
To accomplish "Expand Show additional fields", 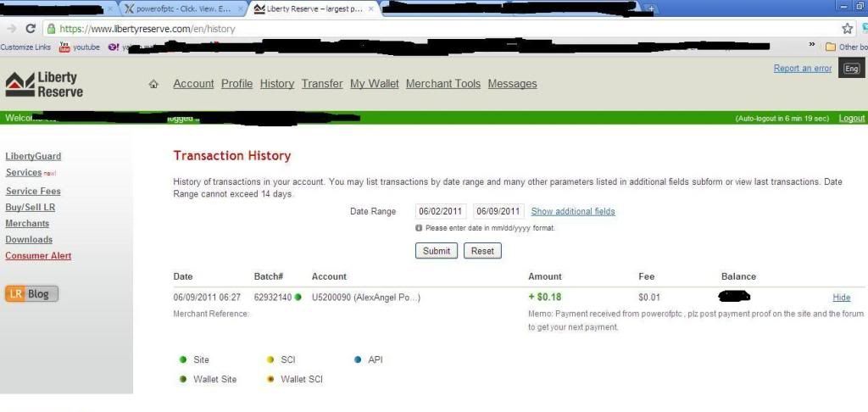I will [573, 211].
